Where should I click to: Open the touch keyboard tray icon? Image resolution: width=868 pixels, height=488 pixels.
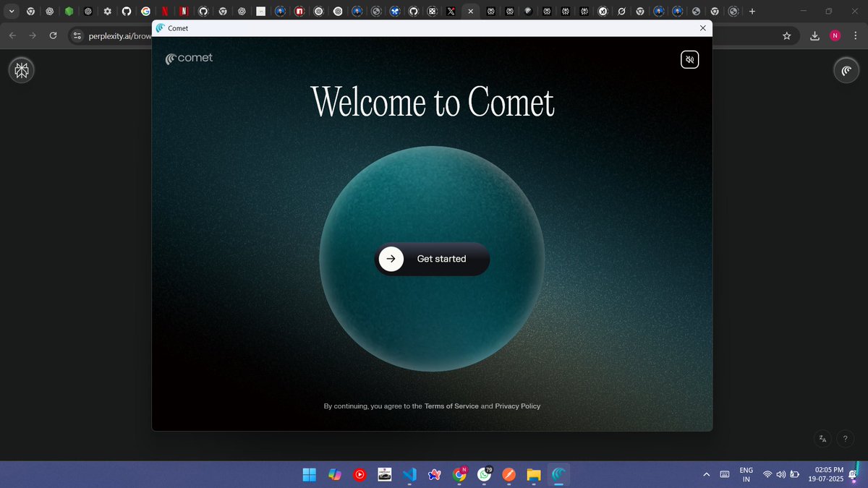[724, 475]
